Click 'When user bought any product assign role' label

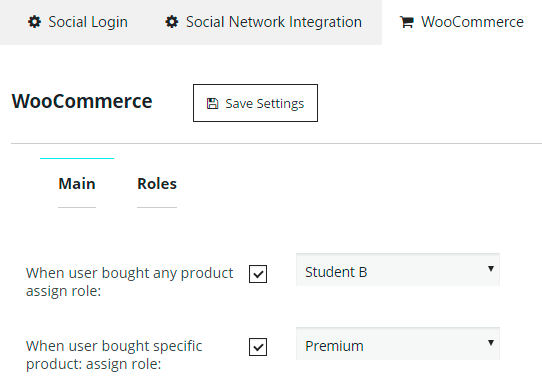click(130, 282)
